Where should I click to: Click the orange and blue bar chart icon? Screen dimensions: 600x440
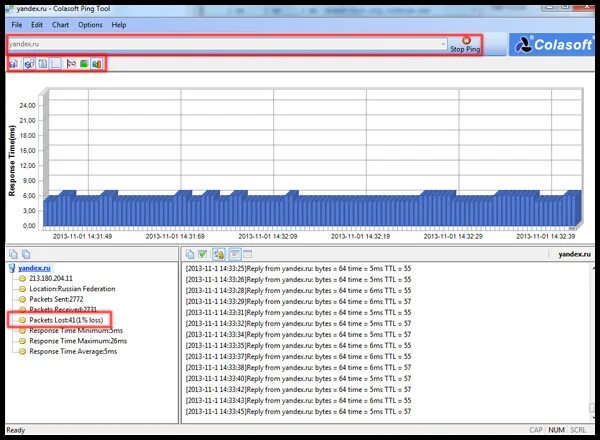[x=97, y=64]
